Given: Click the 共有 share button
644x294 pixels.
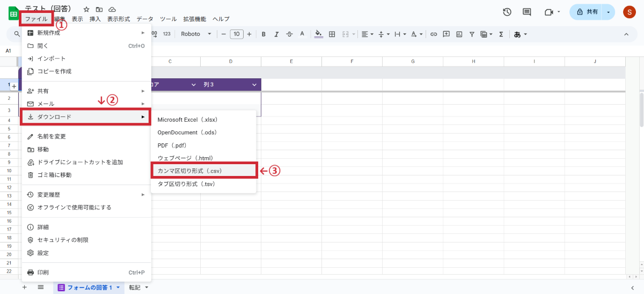Looking at the screenshot, I should point(587,12).
